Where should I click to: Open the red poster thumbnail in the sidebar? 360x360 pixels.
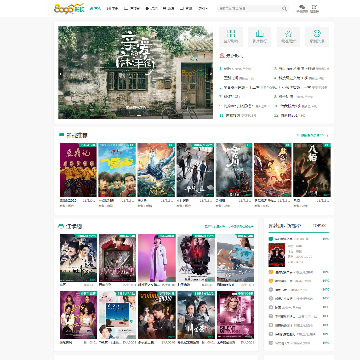click(x=277, y=255)
